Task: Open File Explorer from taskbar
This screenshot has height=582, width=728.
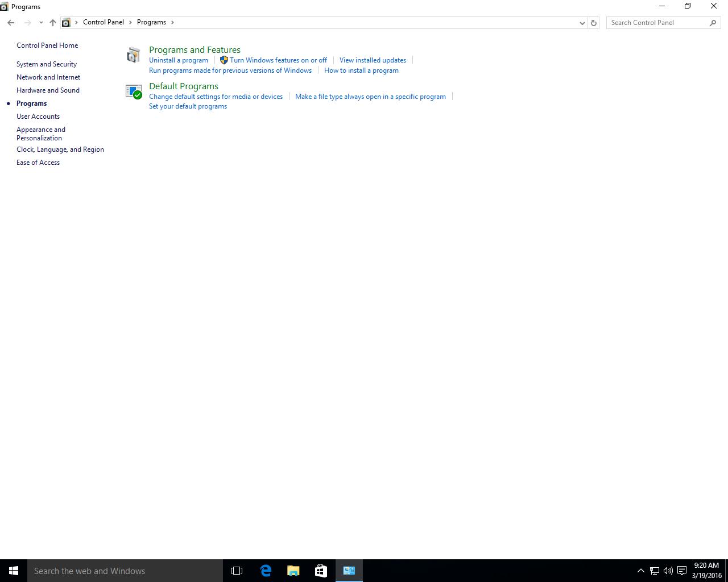Action: pos(293,571)
